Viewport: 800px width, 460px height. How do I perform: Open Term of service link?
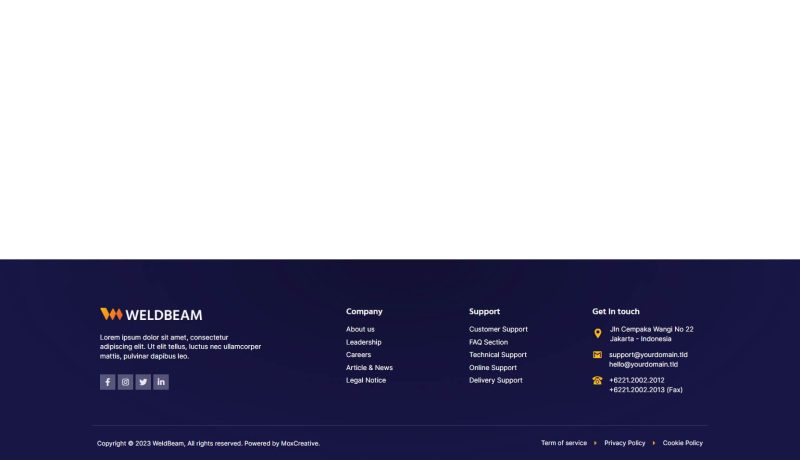coord(564,443)
